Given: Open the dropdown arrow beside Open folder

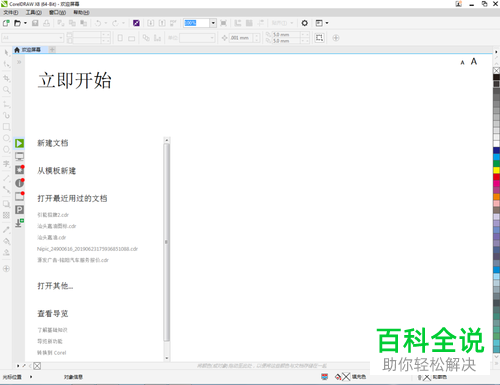Looking at the screenshot, I should [x=25, y=23].
